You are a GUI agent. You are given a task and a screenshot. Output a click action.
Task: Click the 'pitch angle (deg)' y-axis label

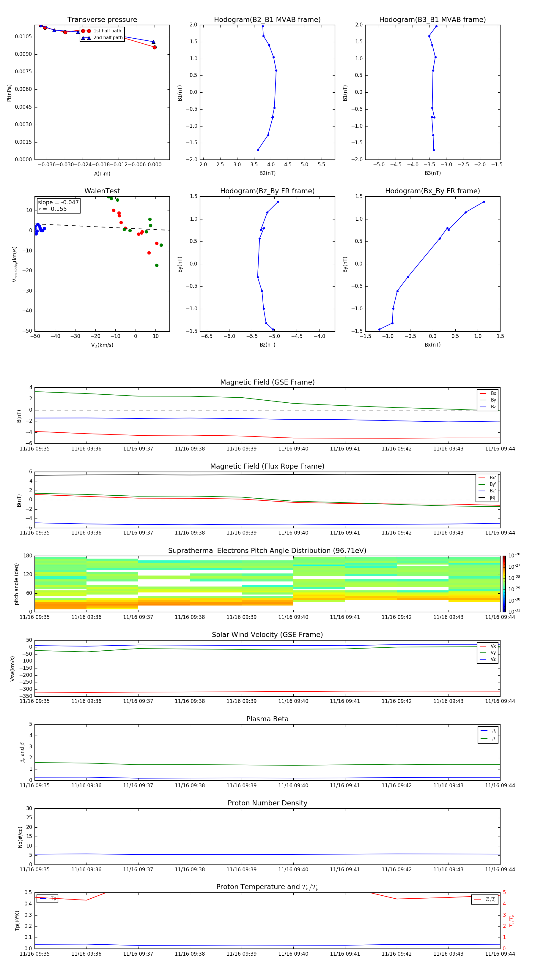16,584
